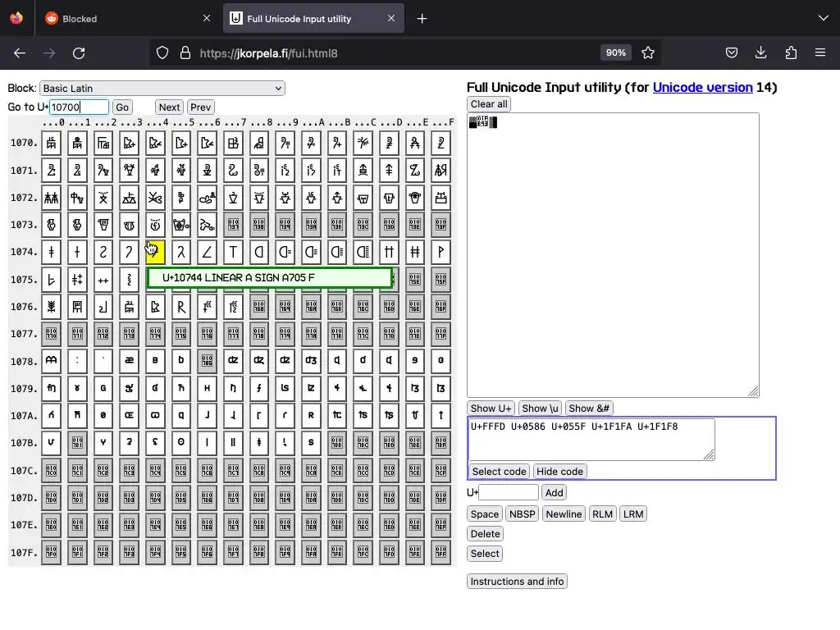Click the Add button
The height and width of the screenshot is (630, 840).
[x=554, y=493]
